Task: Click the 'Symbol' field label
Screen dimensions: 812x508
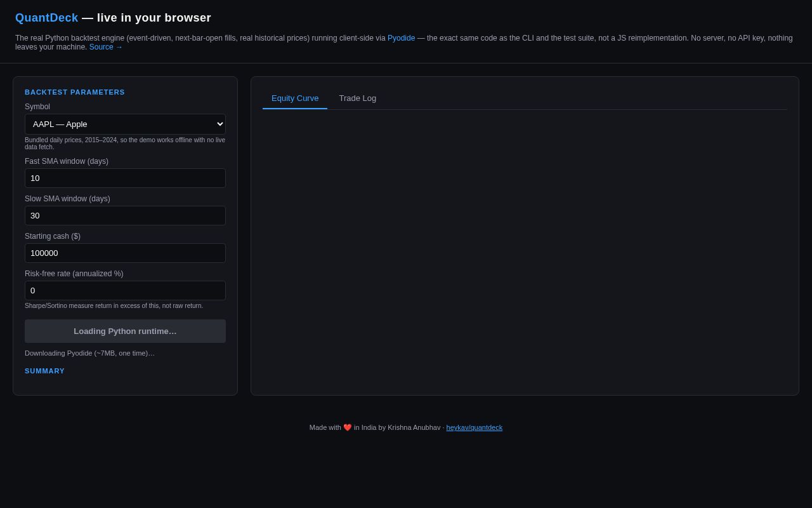Action: pyautogui.click(x=37, y=107)
